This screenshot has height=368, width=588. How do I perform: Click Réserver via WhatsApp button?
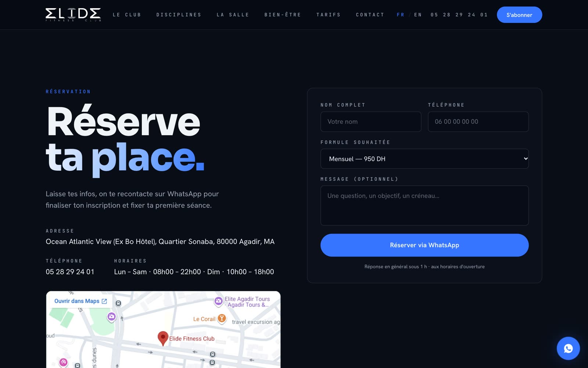tap(424, 245)
